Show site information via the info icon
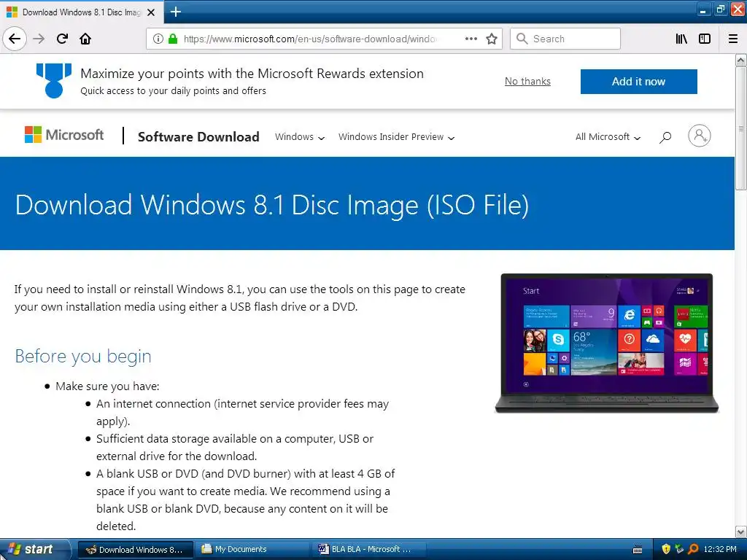The height and width of the screenshot is (560, 747). 158,39
